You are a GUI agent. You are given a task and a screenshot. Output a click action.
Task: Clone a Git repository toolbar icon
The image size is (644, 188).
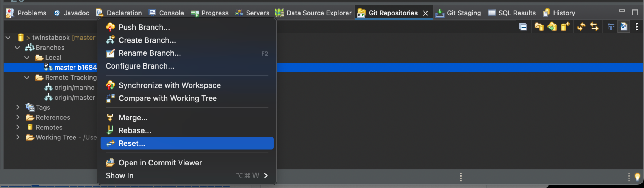552,27
